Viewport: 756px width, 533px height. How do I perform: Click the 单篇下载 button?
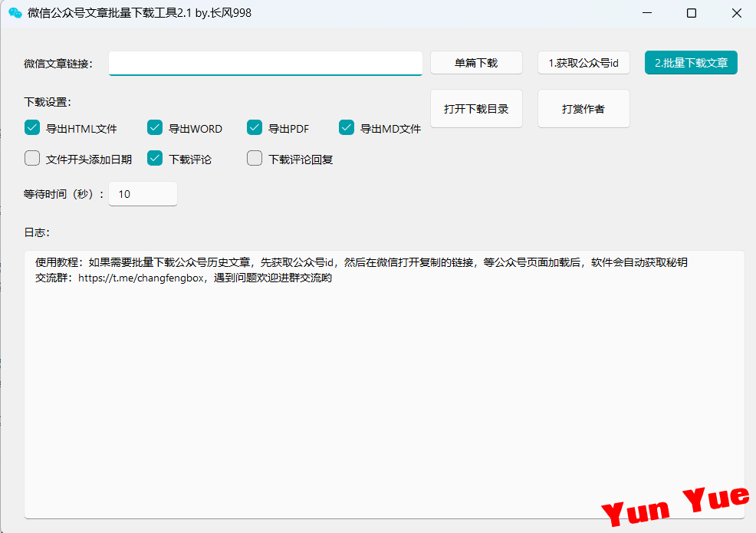click(x=476, y=63)
